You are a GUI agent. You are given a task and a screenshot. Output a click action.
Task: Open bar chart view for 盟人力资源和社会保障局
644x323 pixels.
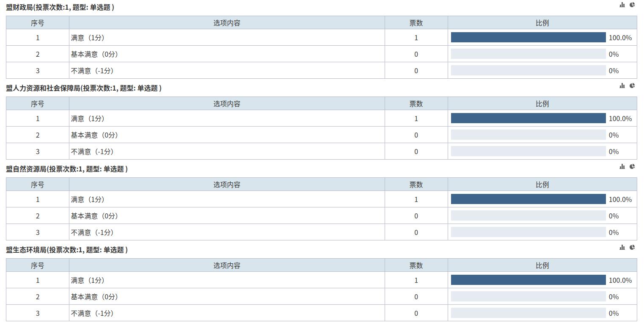[x=622, y=86]
